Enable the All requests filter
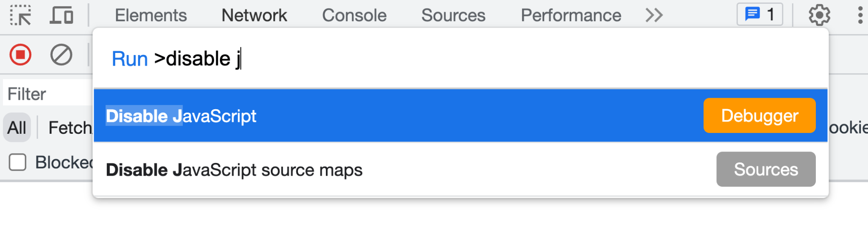Viewport: 868px width, 251px height. click(17, 127)
